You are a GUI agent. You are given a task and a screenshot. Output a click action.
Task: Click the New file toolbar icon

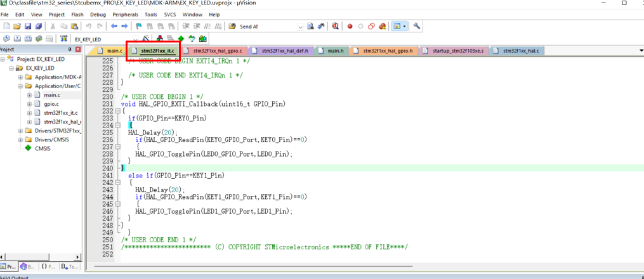tap(6, 26)
